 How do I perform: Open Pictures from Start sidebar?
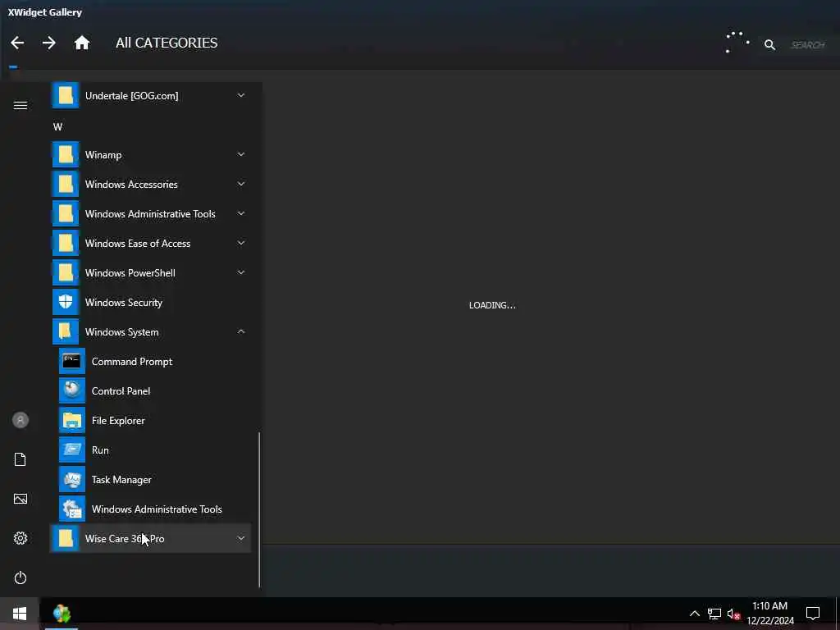pyautogui.click(x=21, y=499)
